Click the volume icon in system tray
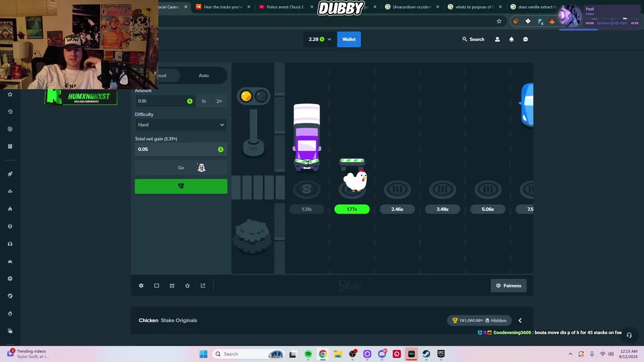This screenshot has width=644, height=362. 611,354
